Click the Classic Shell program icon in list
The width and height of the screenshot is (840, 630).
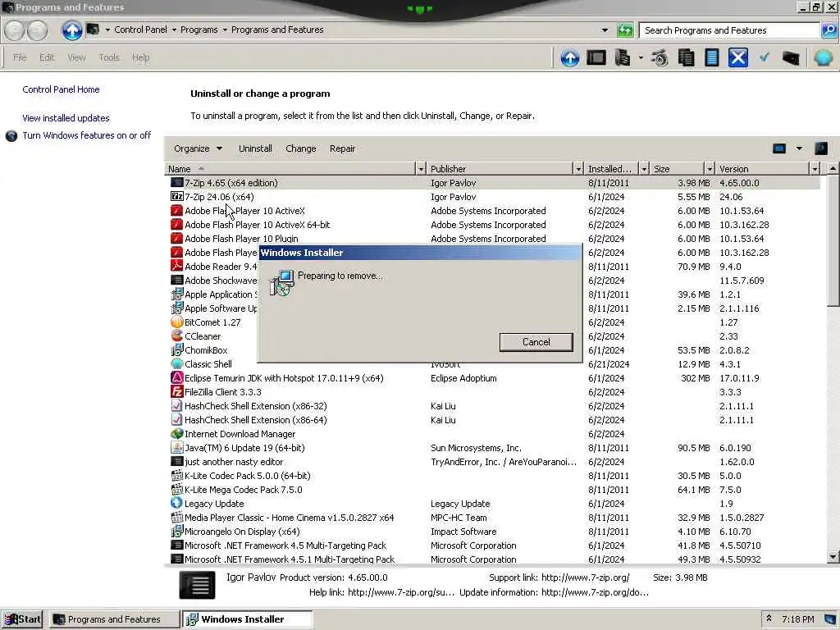pyautogui.click(x=177, y=363)
